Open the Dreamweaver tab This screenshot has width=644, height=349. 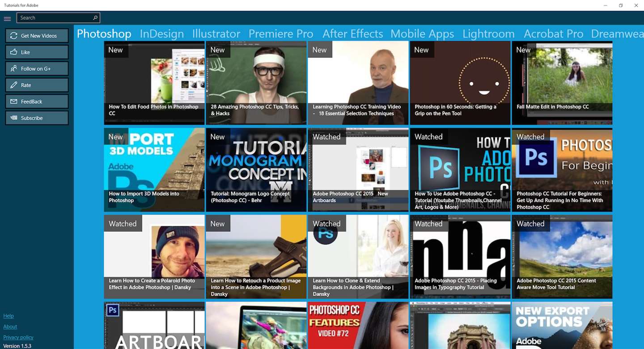[617, 34]
